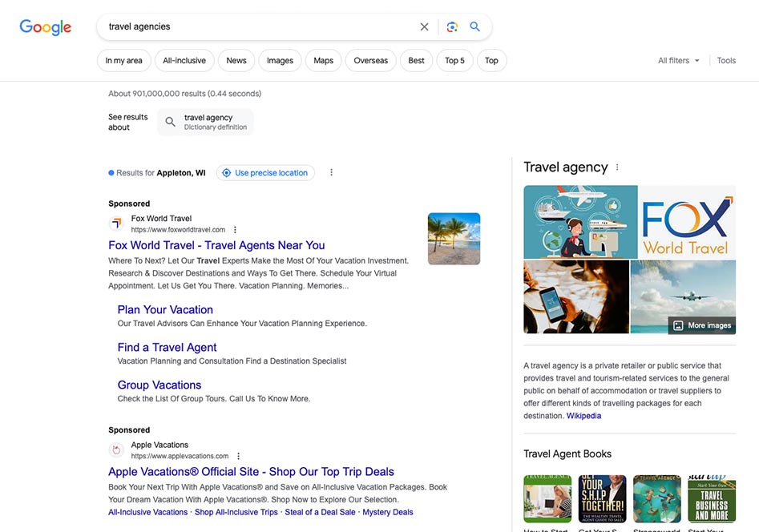Viewport: 759px width, 532px height.
Task: Open the Your S.H.I.P Together book cover
Action: [602, 498]
